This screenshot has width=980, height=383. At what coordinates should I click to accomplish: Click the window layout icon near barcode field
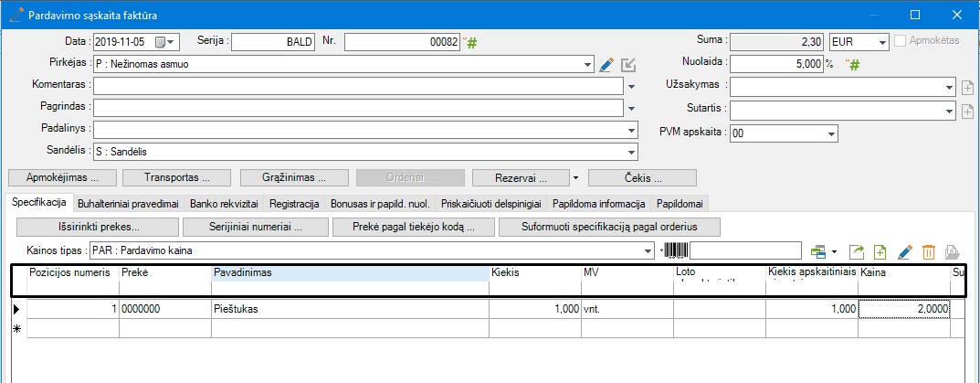(818, 251)
